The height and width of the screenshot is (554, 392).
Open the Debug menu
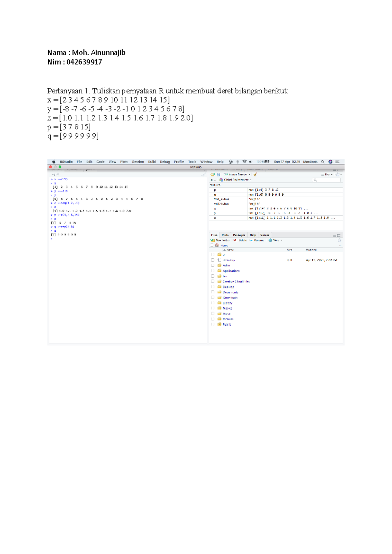click(x=165, y=162)
